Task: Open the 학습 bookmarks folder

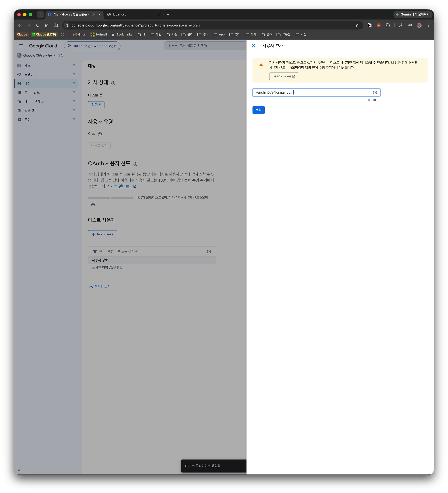Action: 171,34
